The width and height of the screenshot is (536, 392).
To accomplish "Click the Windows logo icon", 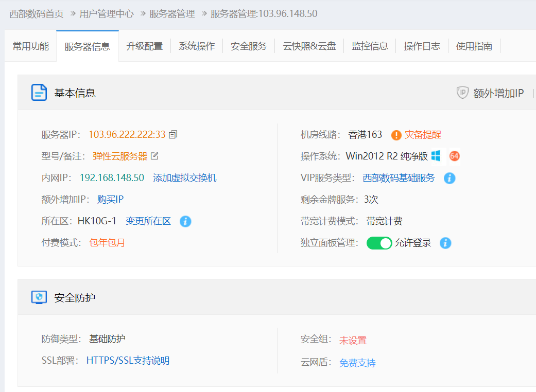I will coord(436,156).
